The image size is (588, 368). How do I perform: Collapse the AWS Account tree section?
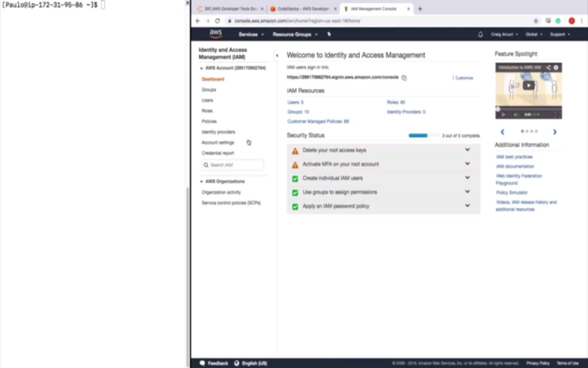point(201,68)
